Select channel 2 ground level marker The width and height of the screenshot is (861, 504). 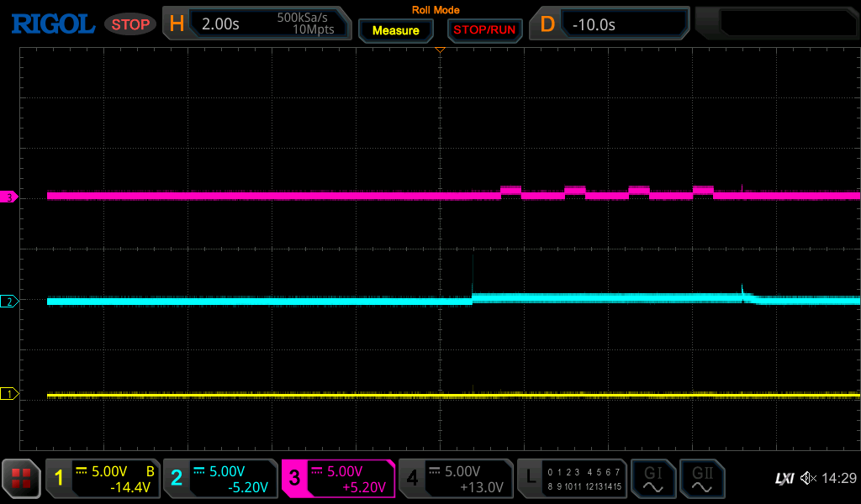pos(9,301)
